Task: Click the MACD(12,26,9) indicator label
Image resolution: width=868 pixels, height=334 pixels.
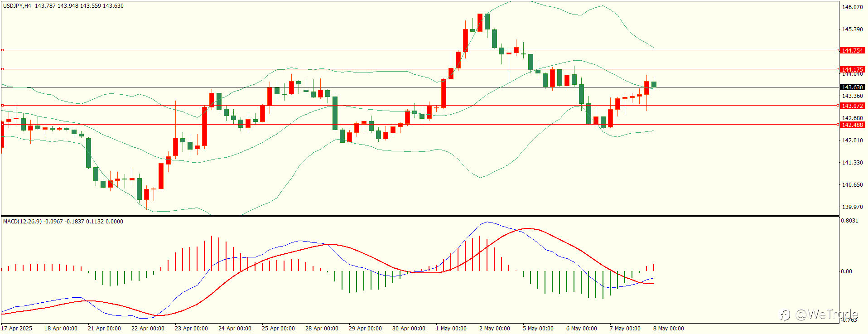Action: [22, 222]
